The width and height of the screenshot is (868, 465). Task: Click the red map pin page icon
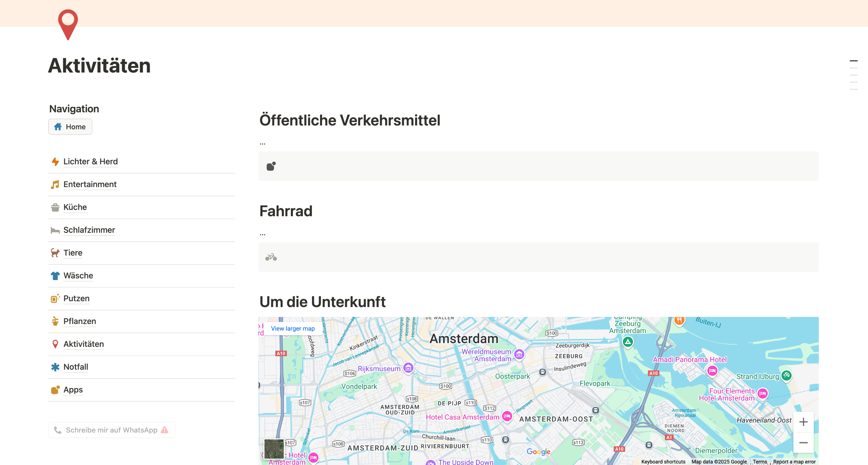[x=68, y=24]
